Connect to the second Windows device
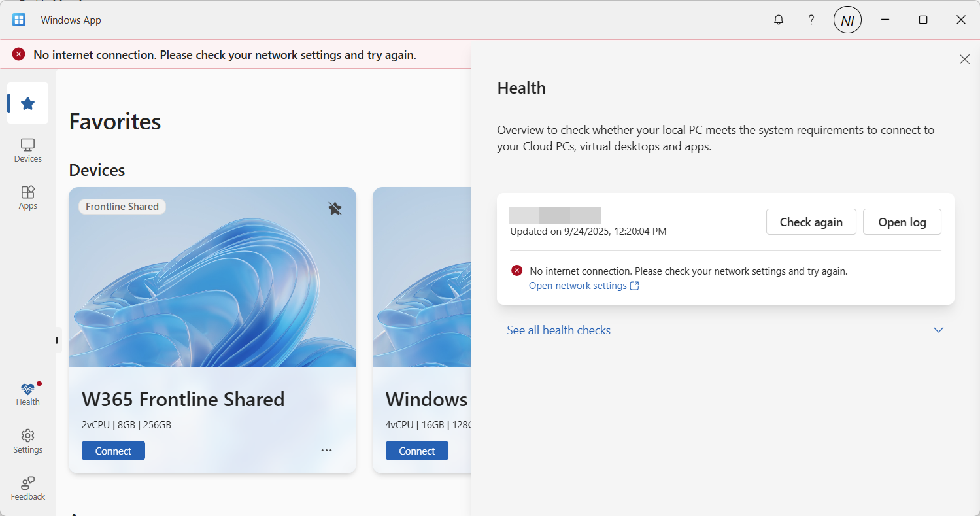This screenshot has width=980, height=516. pyautogui.click(x=416, y=451)
